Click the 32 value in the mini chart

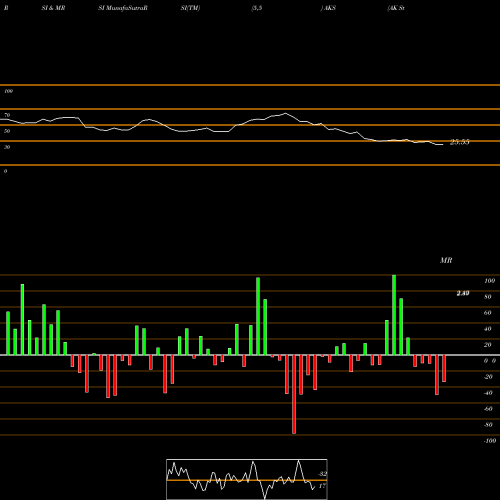322,474
